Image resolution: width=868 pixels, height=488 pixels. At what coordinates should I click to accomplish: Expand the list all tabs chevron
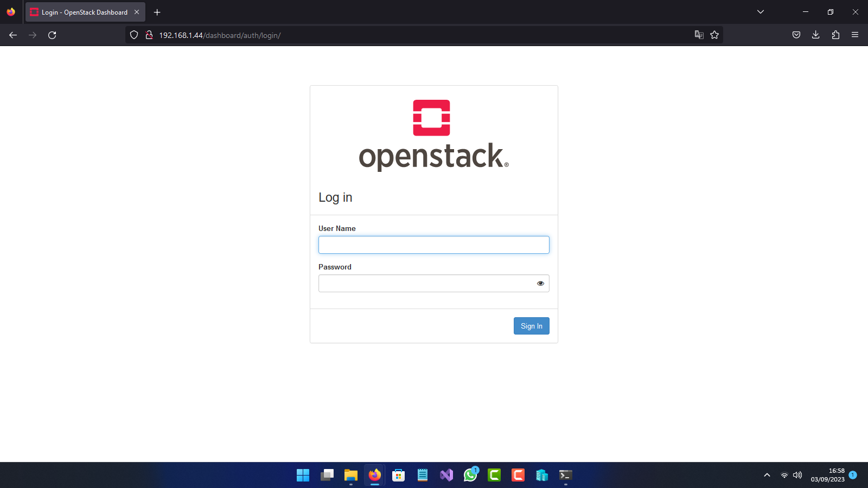tap(761, 12)
